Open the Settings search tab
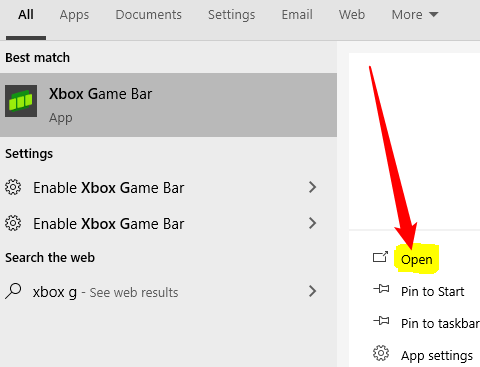 231,15
